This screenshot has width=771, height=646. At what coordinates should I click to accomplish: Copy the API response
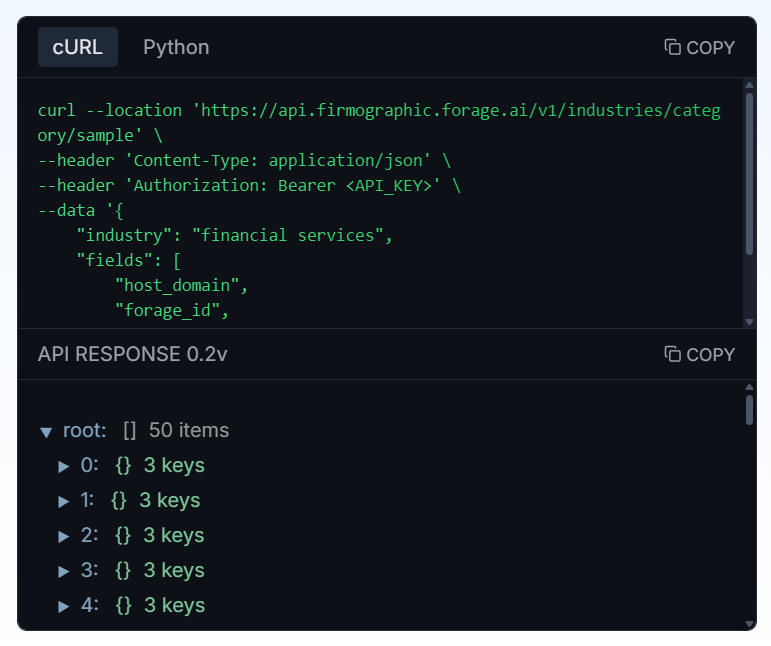coord(699,354)
